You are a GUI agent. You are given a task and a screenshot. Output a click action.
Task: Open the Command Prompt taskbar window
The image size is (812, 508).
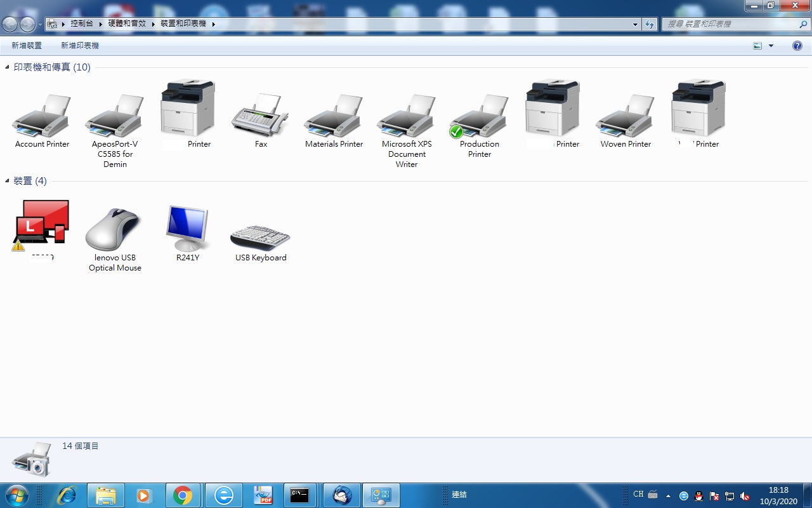point(299,495)
